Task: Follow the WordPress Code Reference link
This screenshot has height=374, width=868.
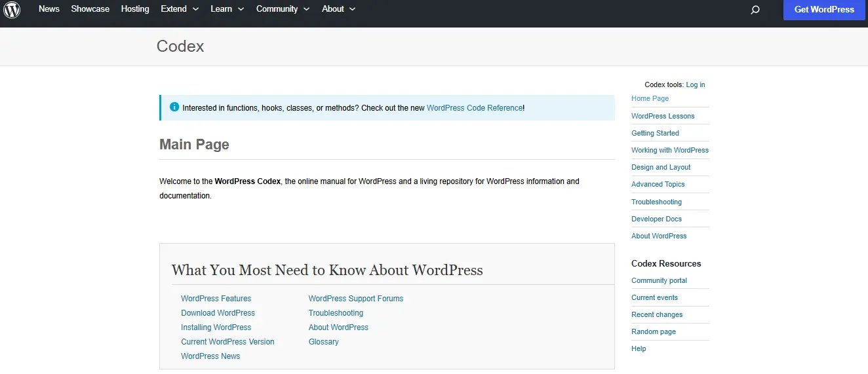Action: point(475,108)
